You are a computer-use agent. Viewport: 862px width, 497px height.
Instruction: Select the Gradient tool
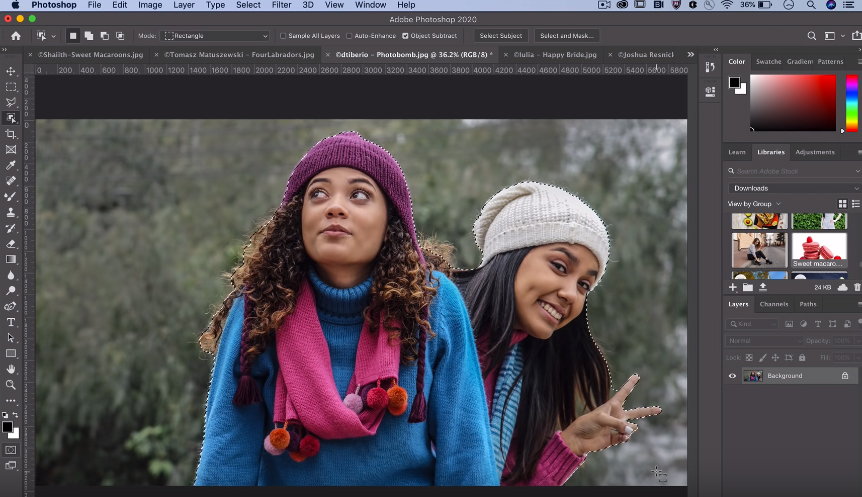click(11, 259)
